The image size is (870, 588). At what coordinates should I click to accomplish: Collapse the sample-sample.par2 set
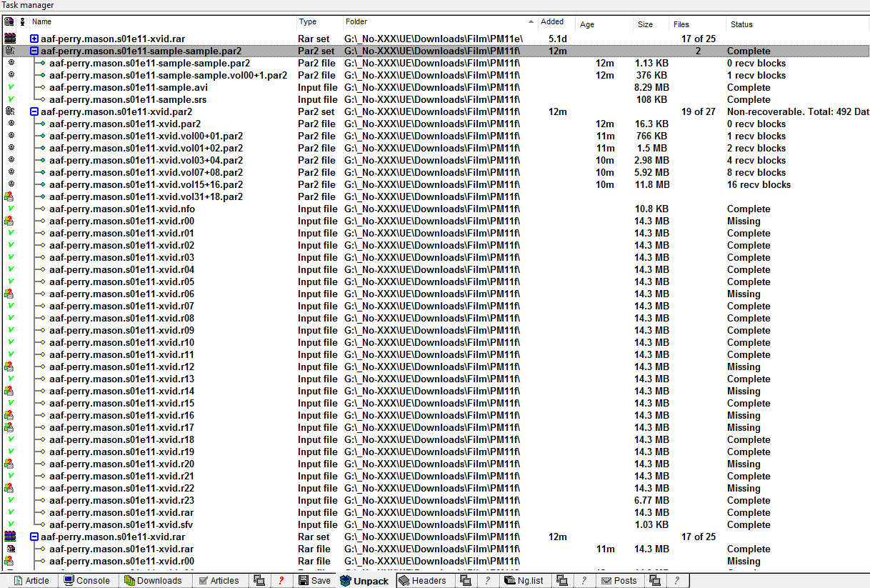(x=34, y=51)
